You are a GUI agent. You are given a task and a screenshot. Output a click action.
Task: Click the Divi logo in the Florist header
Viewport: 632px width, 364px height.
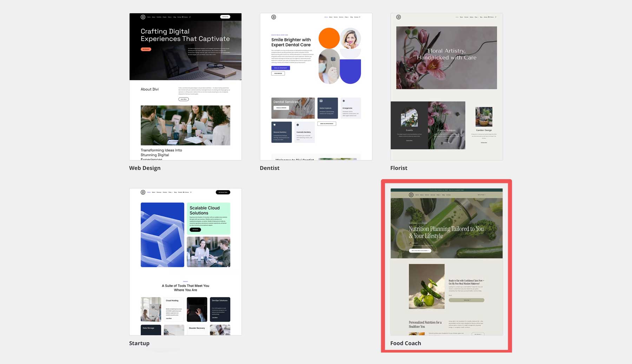(399, 17)
